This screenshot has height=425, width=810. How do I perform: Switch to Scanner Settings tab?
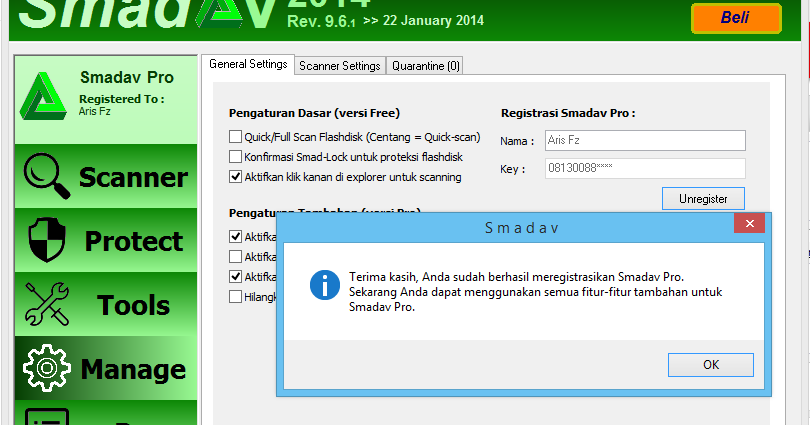340,66
